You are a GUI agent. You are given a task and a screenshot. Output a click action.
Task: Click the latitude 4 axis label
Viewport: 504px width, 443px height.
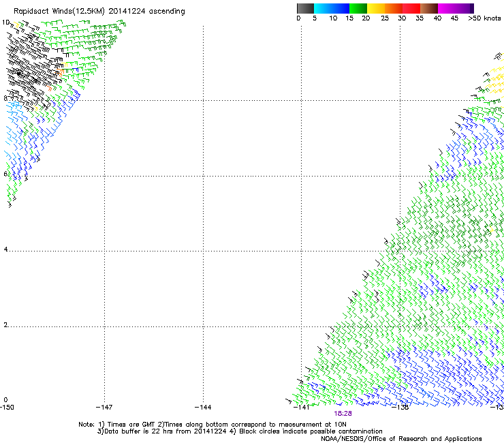[5, 249]
